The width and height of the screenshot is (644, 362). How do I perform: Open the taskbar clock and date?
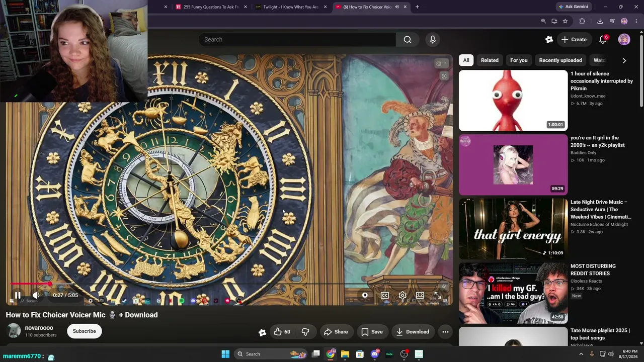tap(630, 354)
